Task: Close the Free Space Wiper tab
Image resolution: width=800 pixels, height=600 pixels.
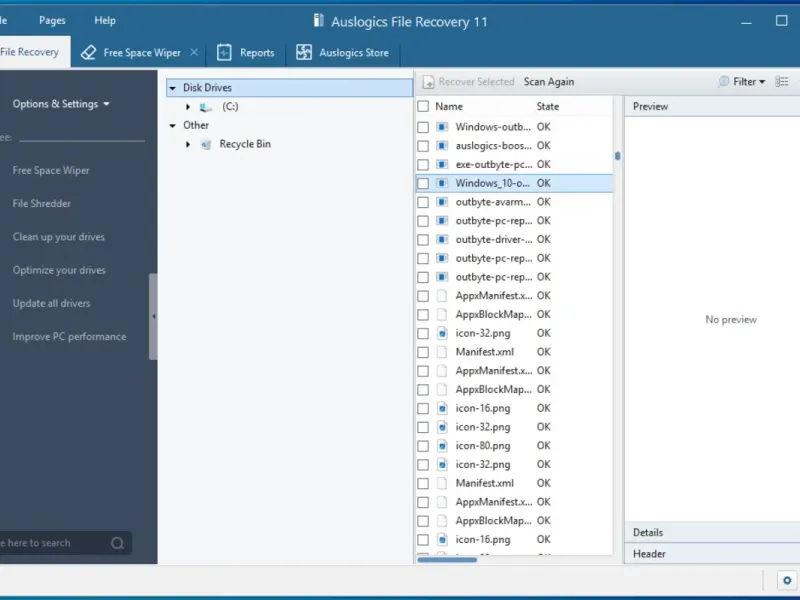Action: pos(194,53)
